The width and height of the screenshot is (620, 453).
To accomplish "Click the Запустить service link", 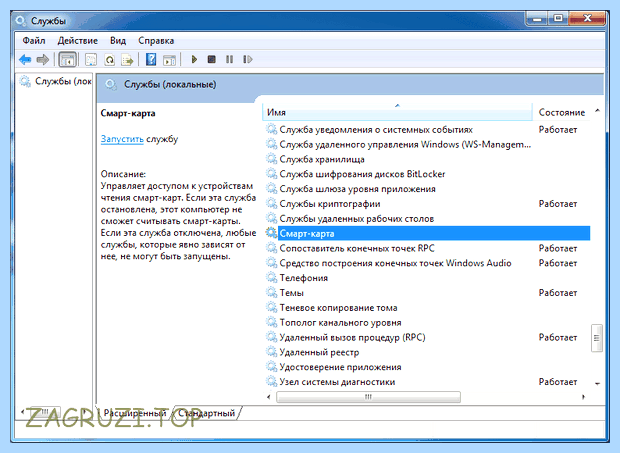I will pyautogui.click(x=122, y=139).
